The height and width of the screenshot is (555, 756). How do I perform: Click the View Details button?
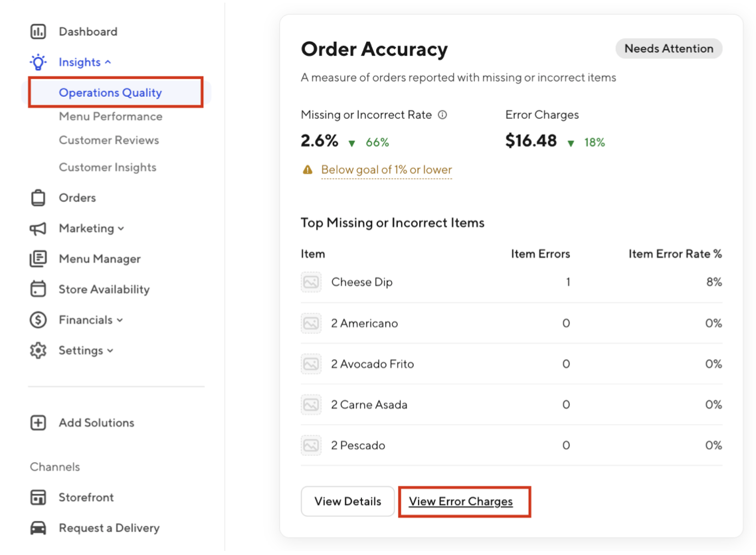click(347, 501)
